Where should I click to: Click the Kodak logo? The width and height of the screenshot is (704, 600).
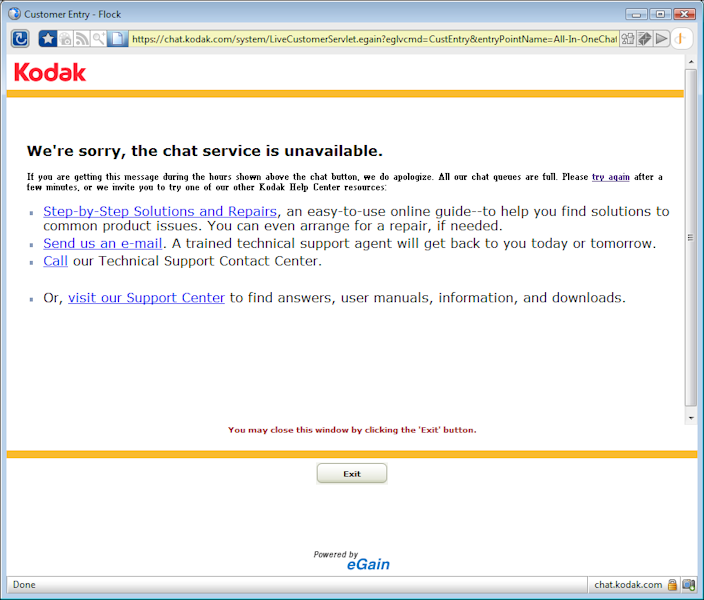click(x=50, y=72)
